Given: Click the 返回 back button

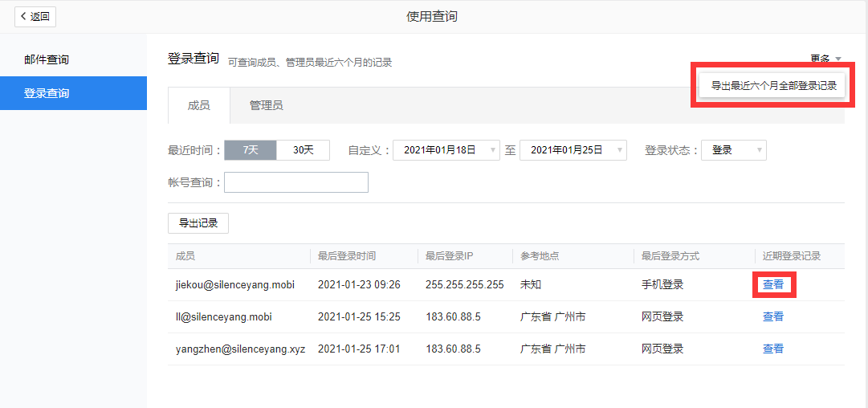Looking at the screenshot, I should point(35,16).
